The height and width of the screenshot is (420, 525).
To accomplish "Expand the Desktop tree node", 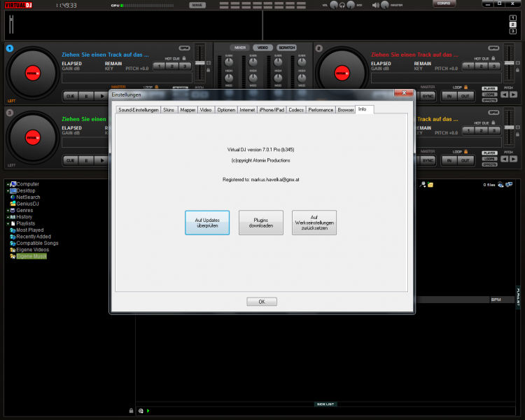I will (x=8, y=191).
